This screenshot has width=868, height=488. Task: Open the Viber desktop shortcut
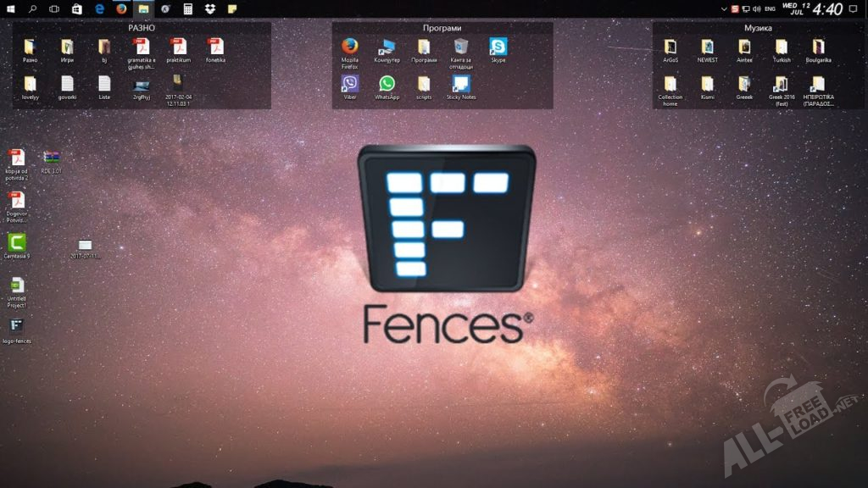point(349,84)
